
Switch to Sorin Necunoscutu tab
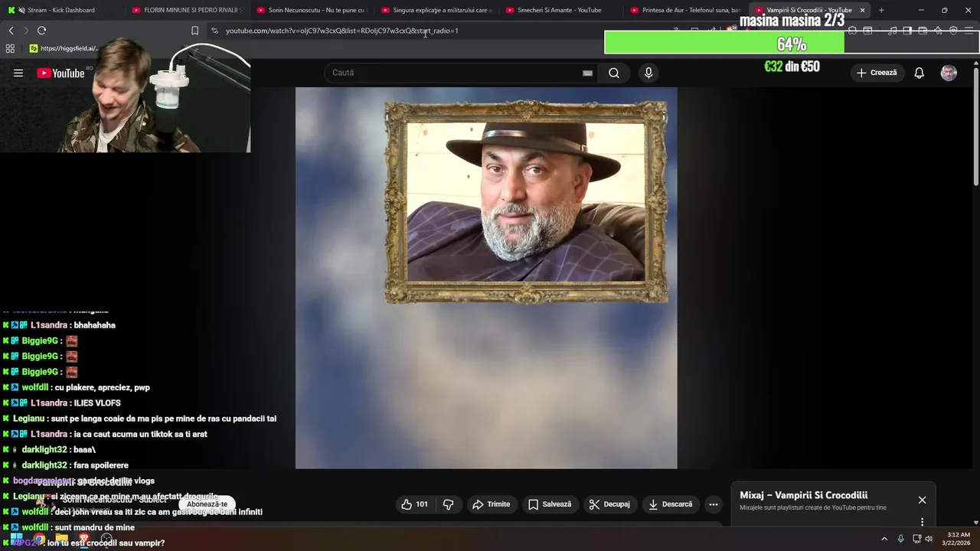tap(311, 10)
